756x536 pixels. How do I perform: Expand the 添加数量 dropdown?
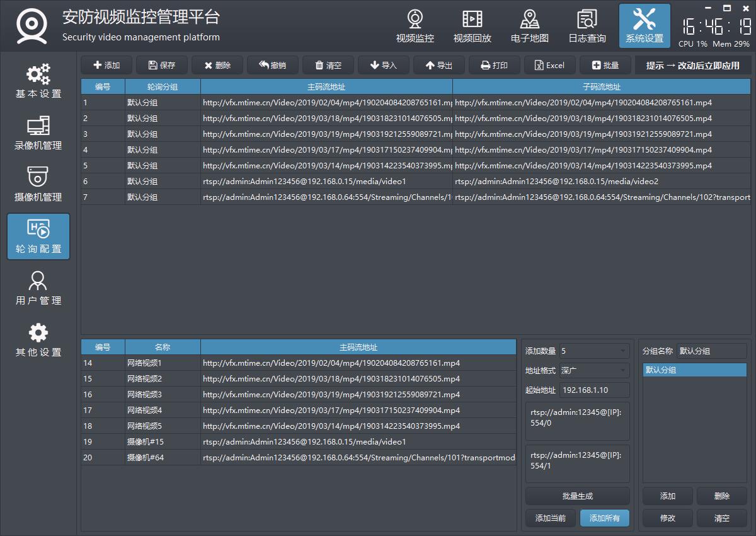[x=594, y=351]
